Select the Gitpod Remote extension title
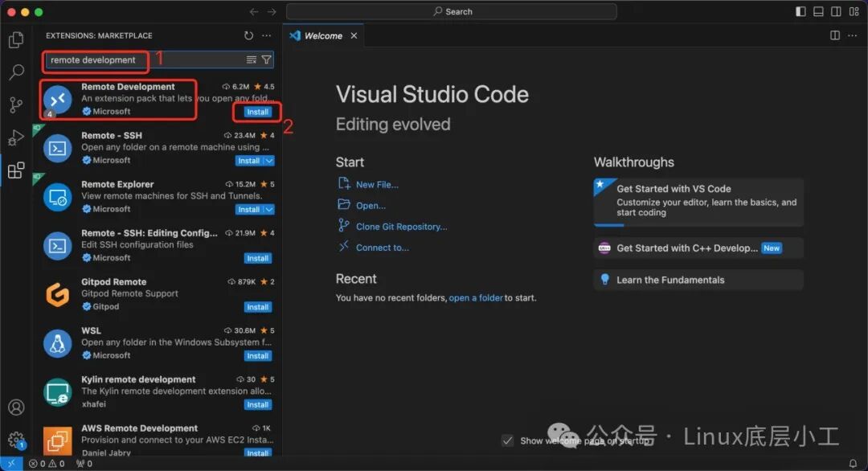Screen dimensions: 868x471 (113, 281)
